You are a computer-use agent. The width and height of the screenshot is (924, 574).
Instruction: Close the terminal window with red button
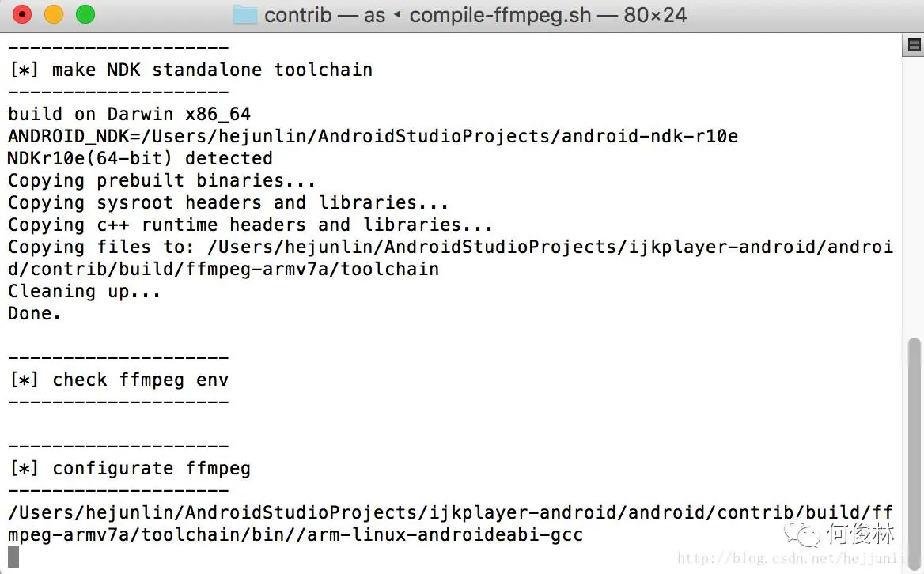click(x=22, y=14)
